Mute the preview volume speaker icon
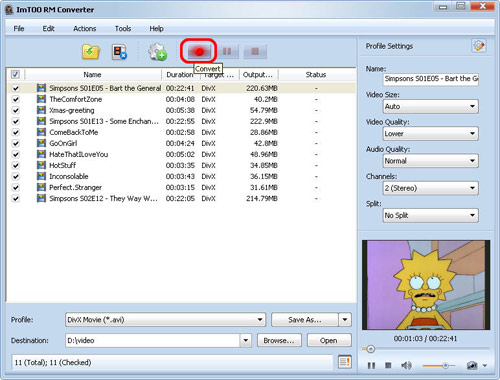Screen dimensions: 500x380 406,366
